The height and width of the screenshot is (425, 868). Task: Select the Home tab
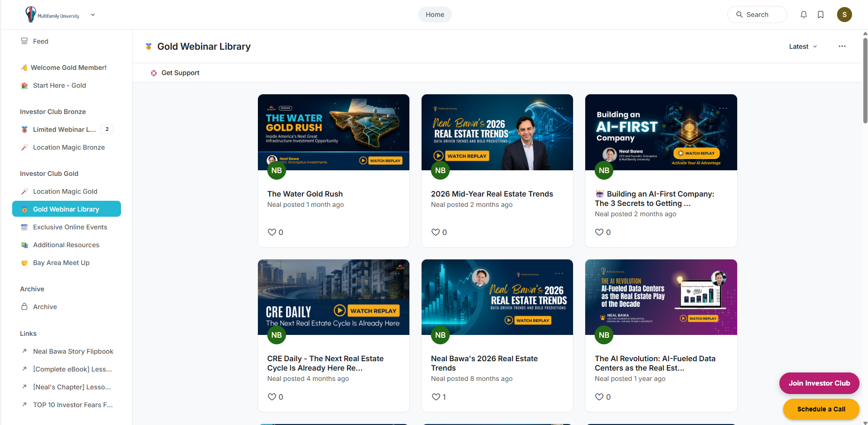pos(435,15)
